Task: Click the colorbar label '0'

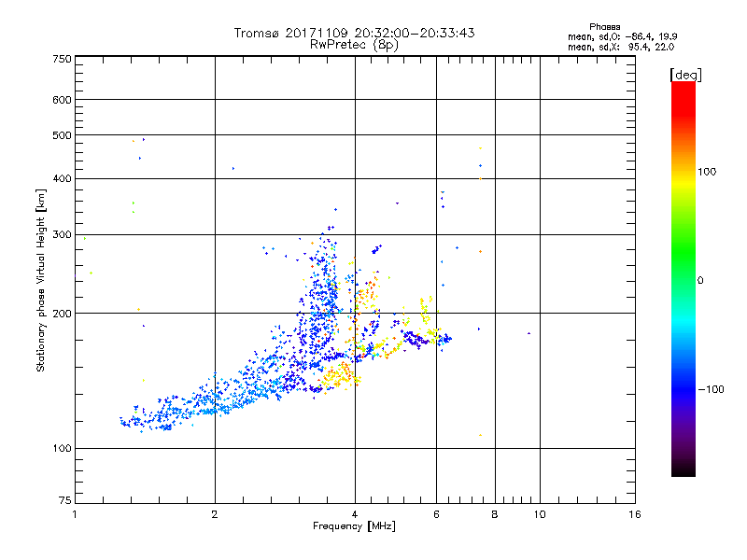Action: (700, 281)
